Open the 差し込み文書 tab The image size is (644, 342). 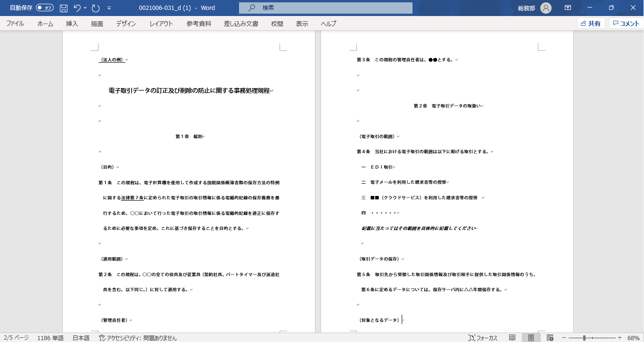[x=241, y=24]
